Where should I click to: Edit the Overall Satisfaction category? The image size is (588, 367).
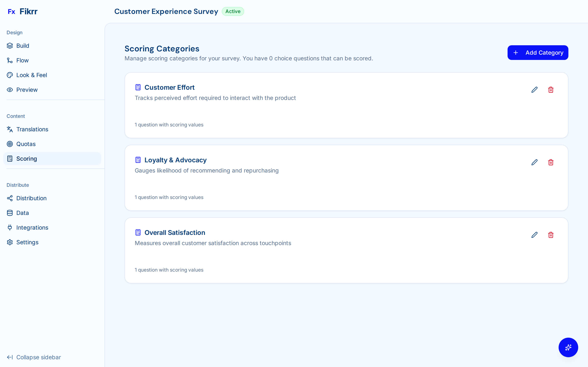(535, 235)
